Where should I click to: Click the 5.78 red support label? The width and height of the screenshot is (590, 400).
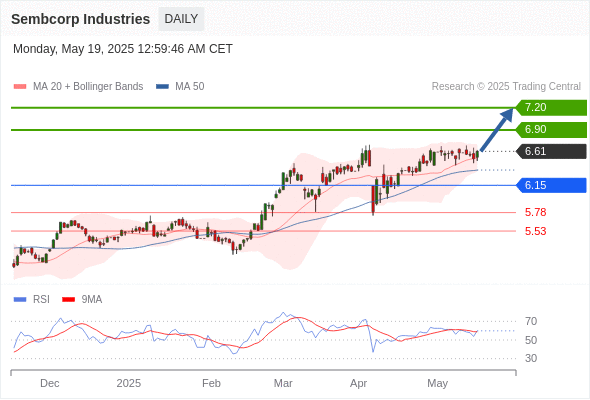pyautogui.click(x=536, y=213)
